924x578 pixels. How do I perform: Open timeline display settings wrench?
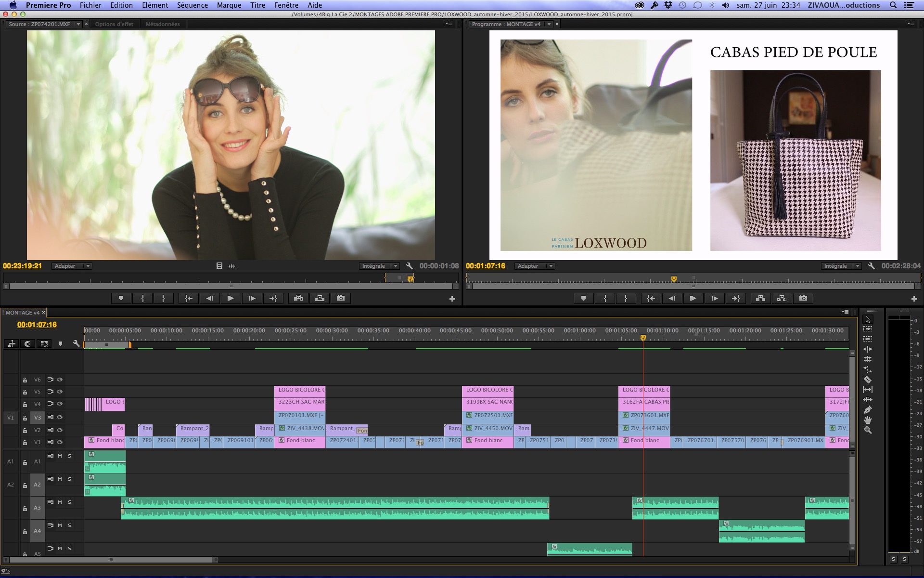(x=76, y=343)
